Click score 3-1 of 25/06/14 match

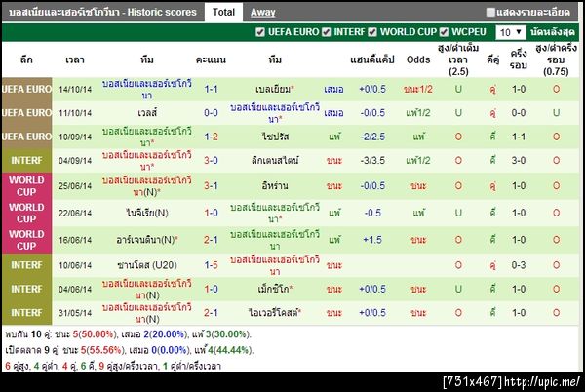click(x=211, y=185)
